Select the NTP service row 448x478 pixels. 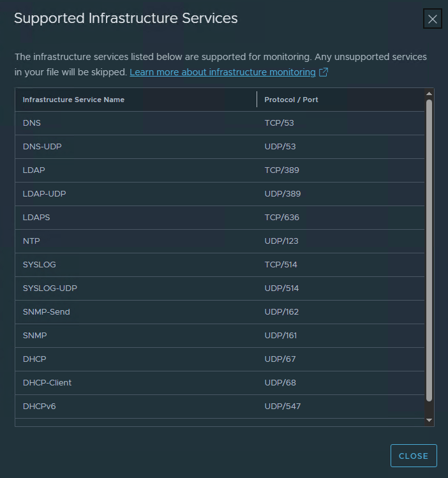(x=31, y=241)
